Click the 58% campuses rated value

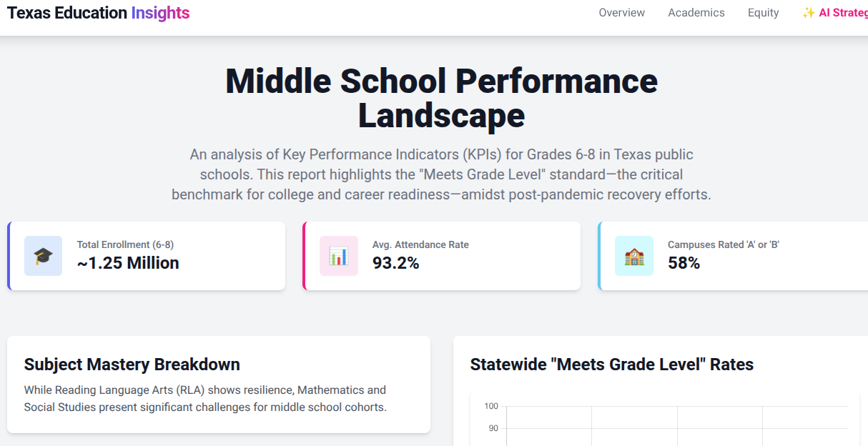[684, 263]
